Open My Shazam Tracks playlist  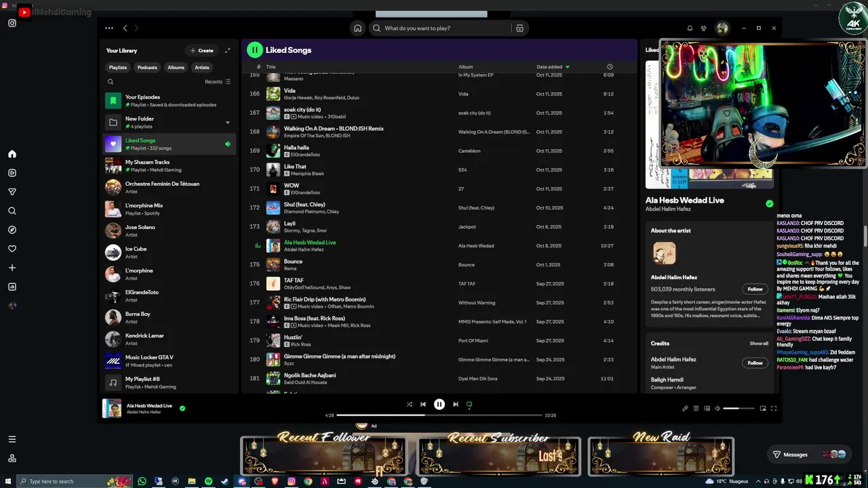tap(170, 165)
